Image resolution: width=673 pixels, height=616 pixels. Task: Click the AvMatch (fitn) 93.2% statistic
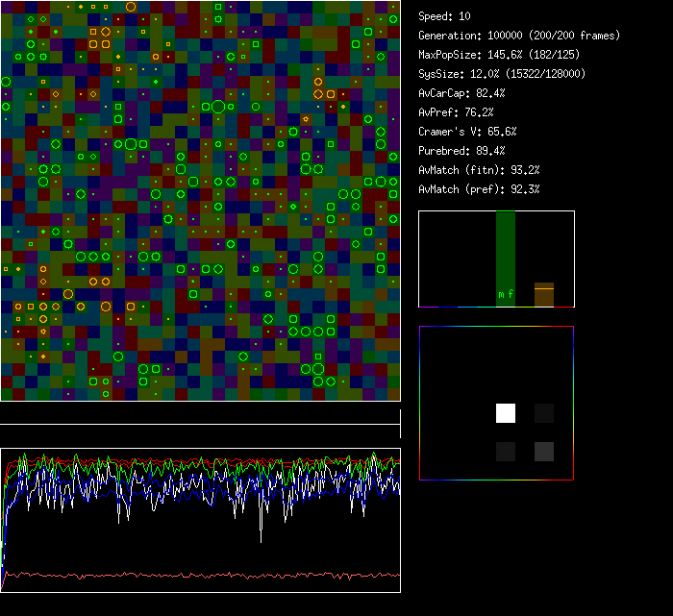coord(479,170)
